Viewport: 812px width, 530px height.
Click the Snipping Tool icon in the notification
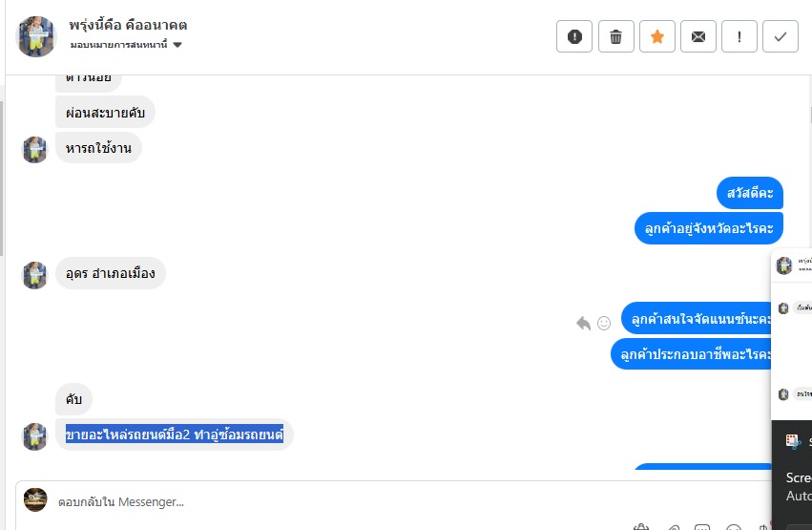pyautogui.click(x=793, y=441)
